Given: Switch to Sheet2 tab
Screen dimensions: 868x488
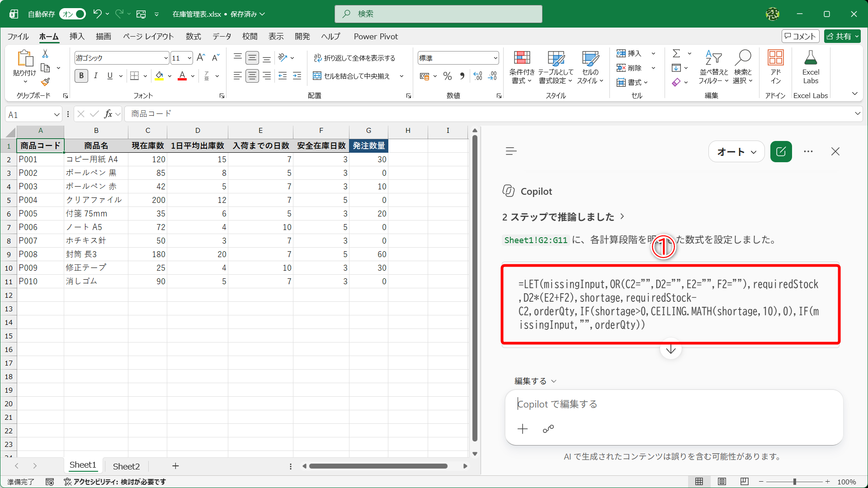Looking at the screenshot, I should 126,466.
